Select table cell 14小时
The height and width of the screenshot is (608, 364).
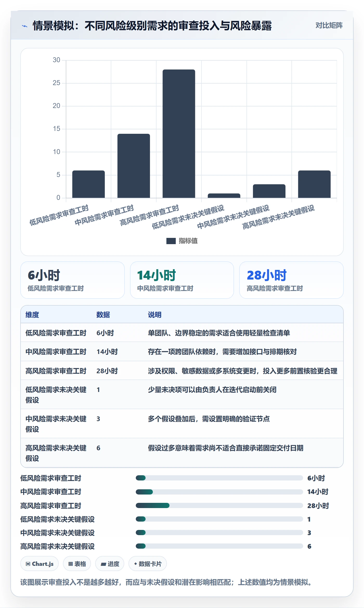tap(107, 352)
